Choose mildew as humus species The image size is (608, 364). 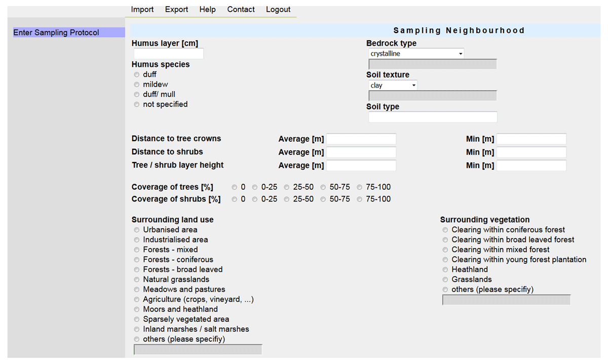coord(137,85)
